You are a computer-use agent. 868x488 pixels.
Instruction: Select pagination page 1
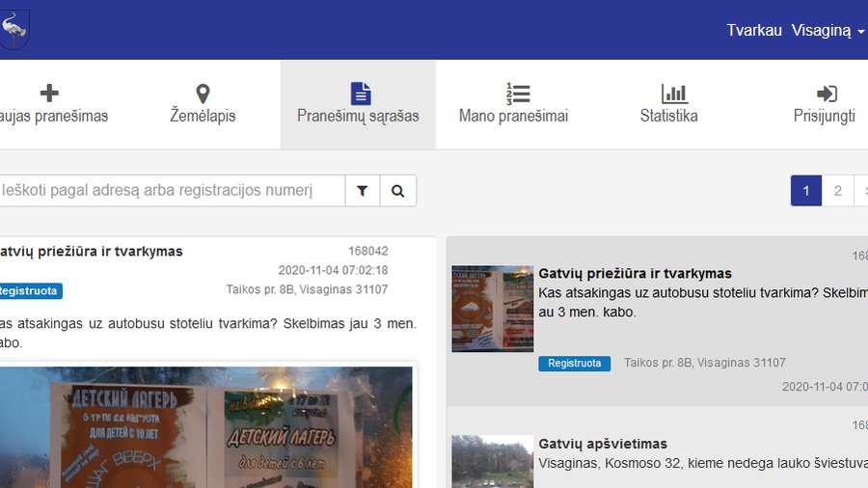[x=806, y=191]
